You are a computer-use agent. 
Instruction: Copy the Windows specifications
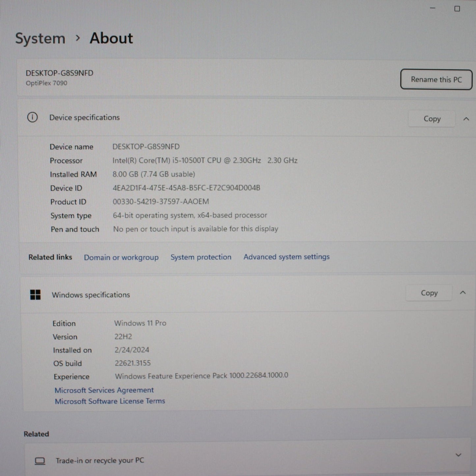(x=429, y=293)
